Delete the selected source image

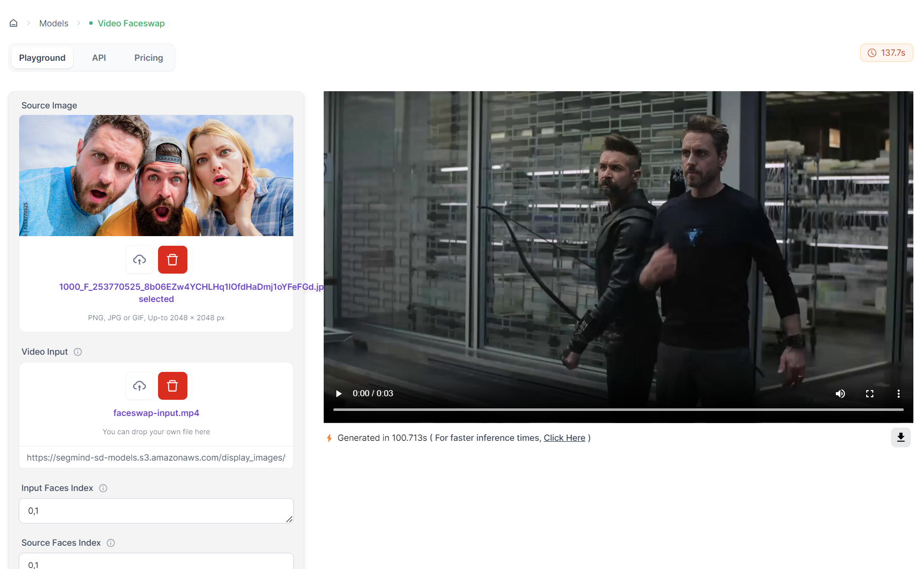click(x=173, y=260)
